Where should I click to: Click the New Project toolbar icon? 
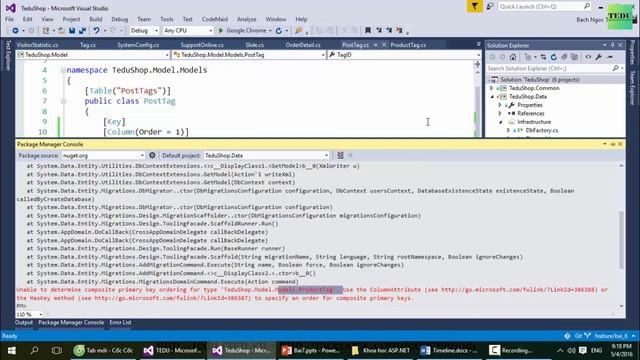point(46,31)
